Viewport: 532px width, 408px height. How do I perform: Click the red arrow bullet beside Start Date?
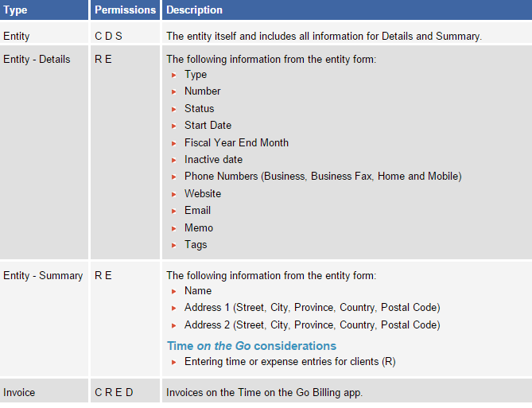(174, 126)
